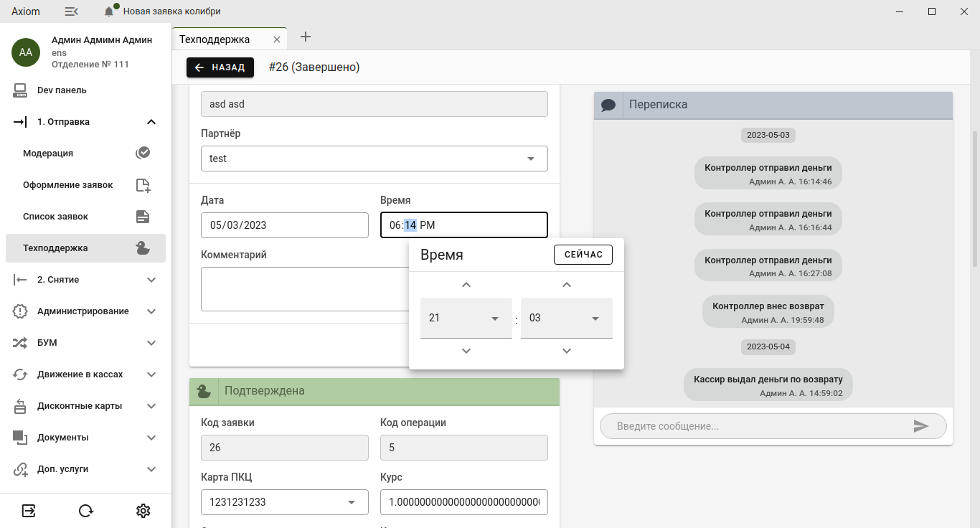Collapse the 1. Отправка section

pos(151,122)
